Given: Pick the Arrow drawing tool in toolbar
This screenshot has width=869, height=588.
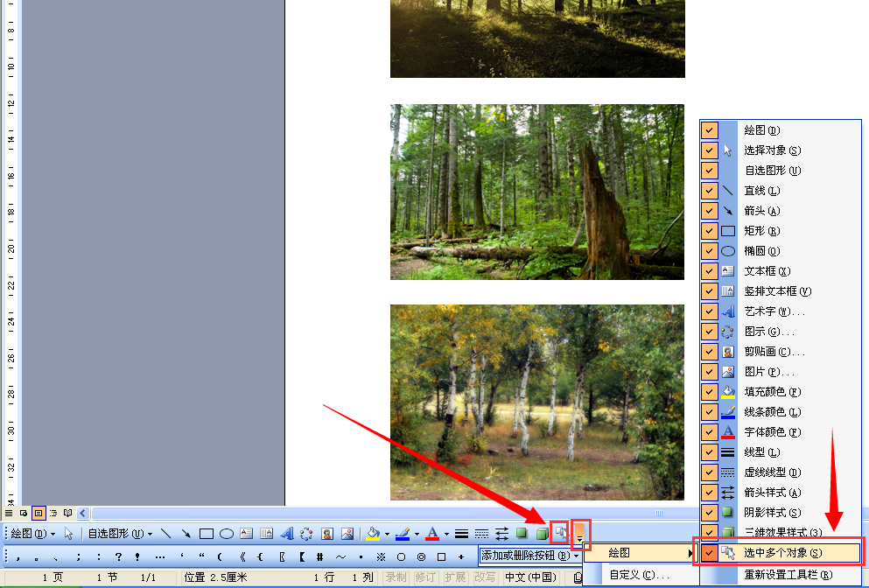Looking at the screenshot, I should point(186,534).
